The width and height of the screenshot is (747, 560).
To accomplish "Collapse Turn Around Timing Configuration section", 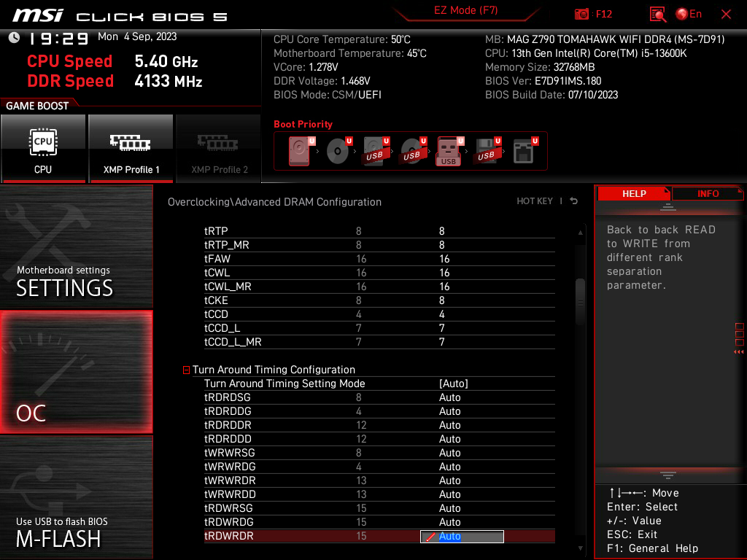I will pyautogui.click(x=186, y=370).
